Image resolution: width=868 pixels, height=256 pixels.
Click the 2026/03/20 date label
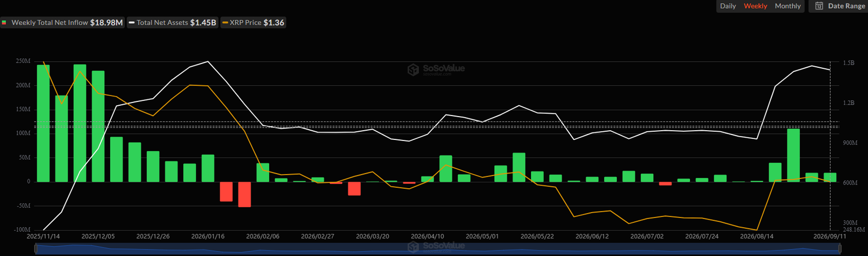372,236
